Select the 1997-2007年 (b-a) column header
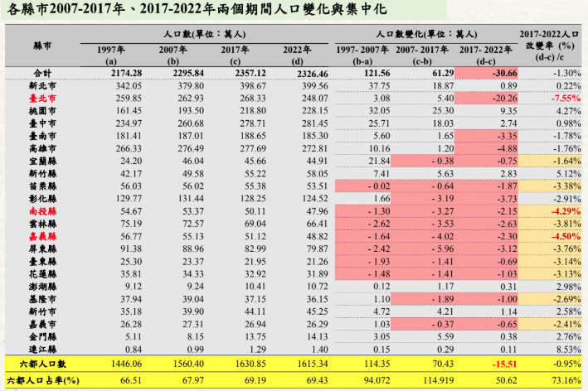 [x=362, y=55]
